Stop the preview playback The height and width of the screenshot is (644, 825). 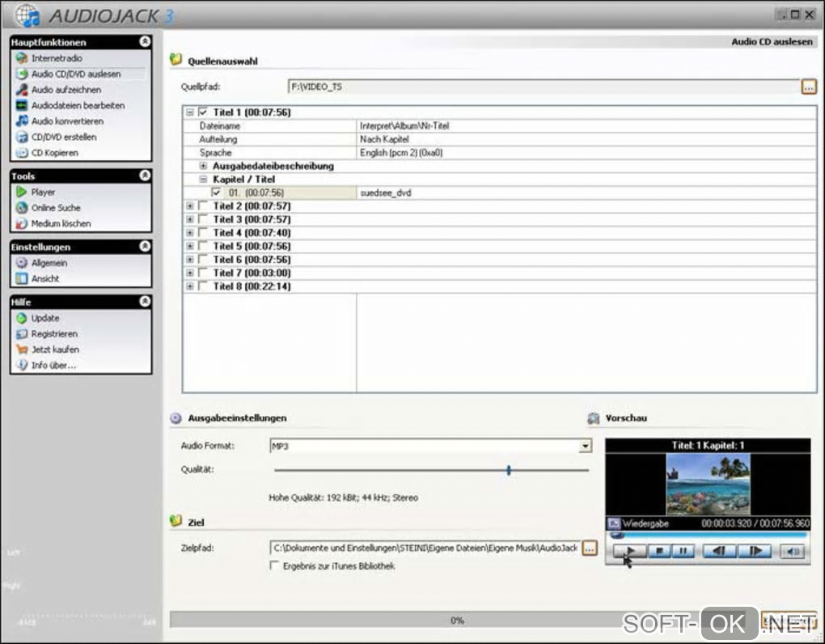coord(659,551)
